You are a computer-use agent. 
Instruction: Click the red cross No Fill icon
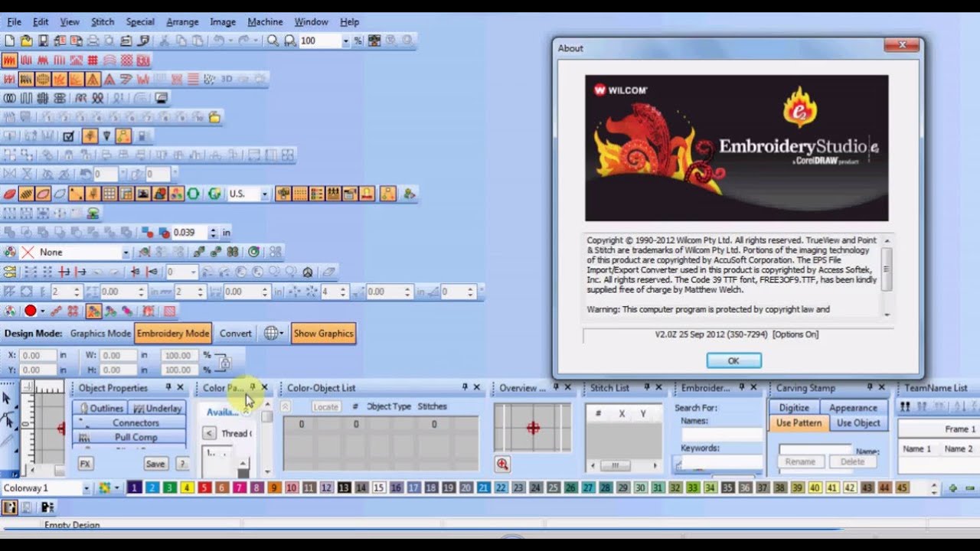[x=28, y=252]
